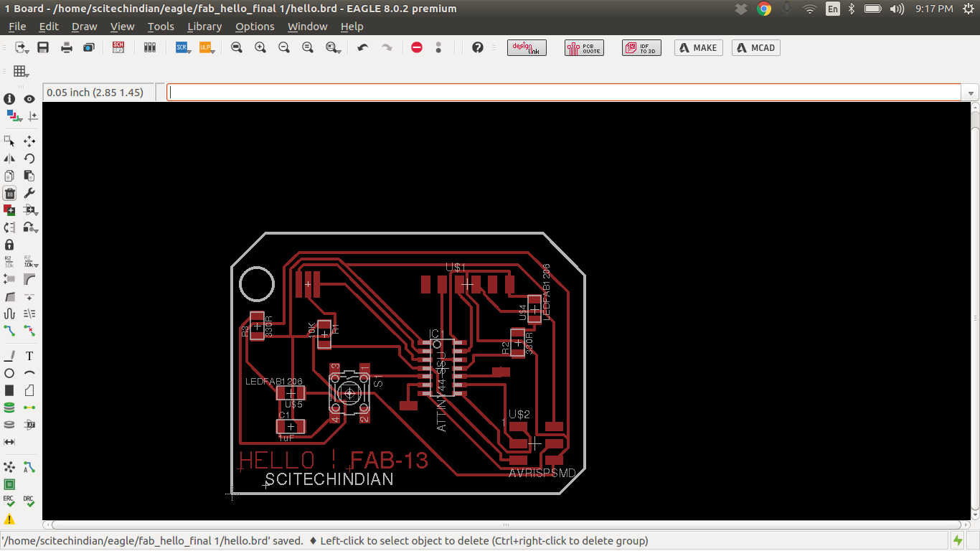Choose the Text tool

click(x=29, y=356)
